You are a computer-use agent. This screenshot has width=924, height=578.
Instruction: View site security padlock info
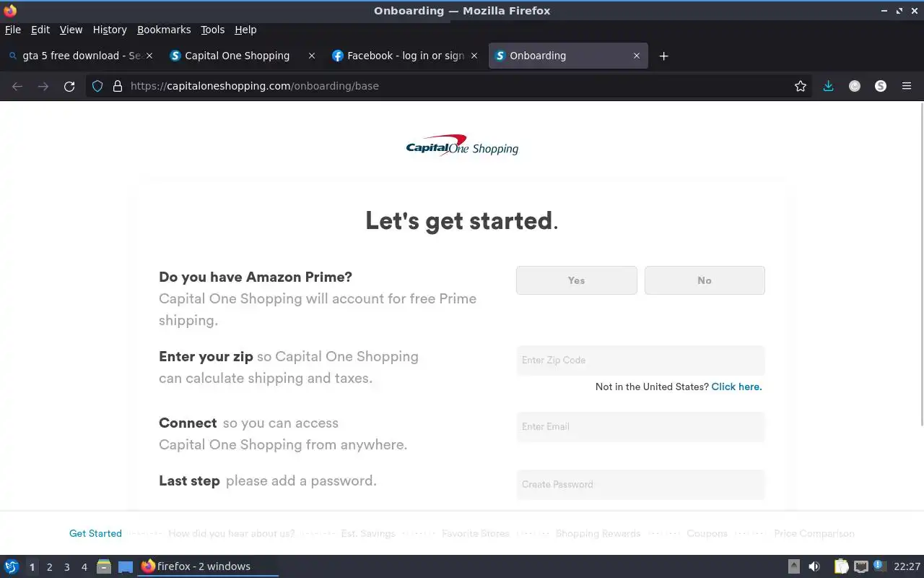pyautogui.click(x=118, y=86)
